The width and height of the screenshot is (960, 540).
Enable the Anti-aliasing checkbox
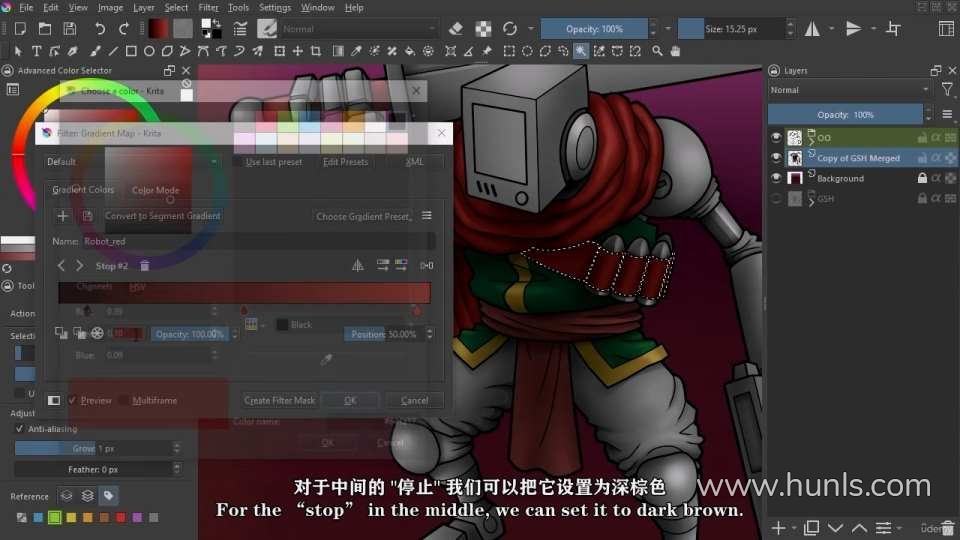pos(19,428)
